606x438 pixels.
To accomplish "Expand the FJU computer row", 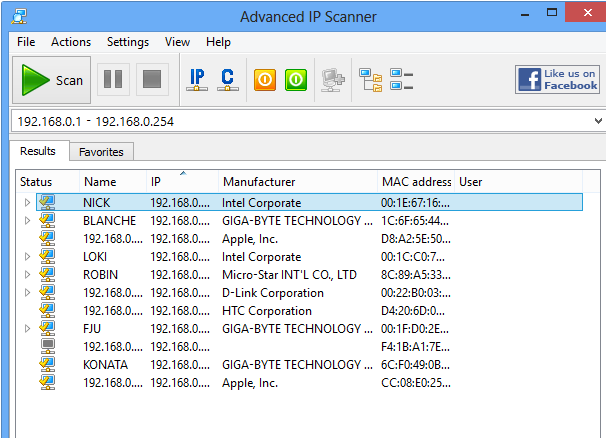I will (x=27, y=329).
